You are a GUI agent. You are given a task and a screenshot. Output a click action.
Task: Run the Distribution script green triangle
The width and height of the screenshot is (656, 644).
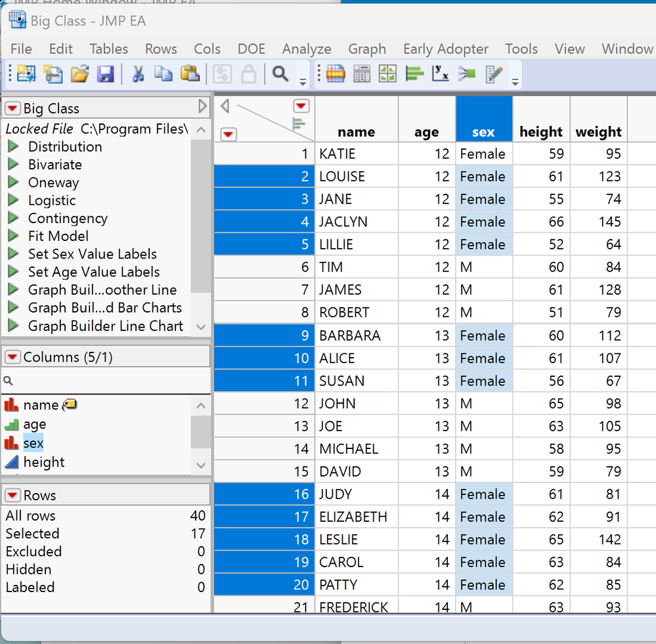click(13, 146)
